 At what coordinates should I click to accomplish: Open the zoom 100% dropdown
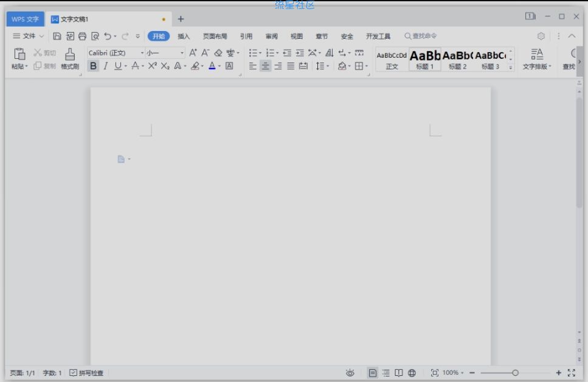click(453, 373)
